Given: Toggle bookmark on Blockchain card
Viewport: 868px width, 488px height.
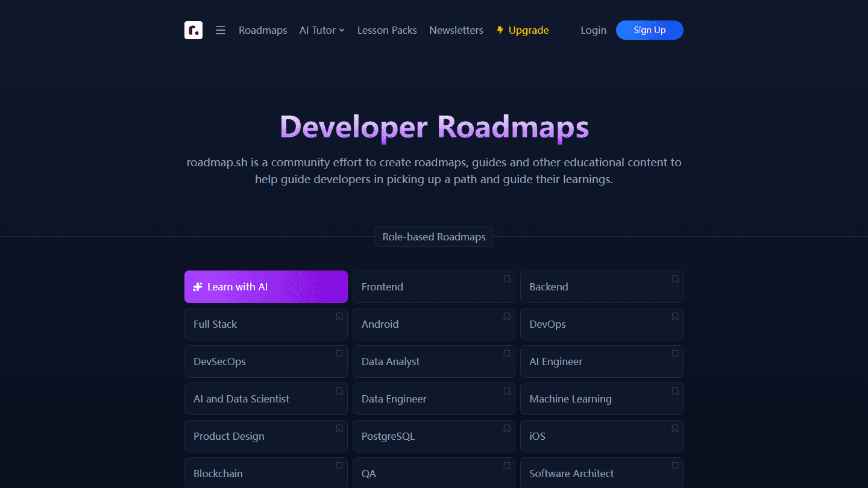Looking at the screenshot, I should coord(339,466).
